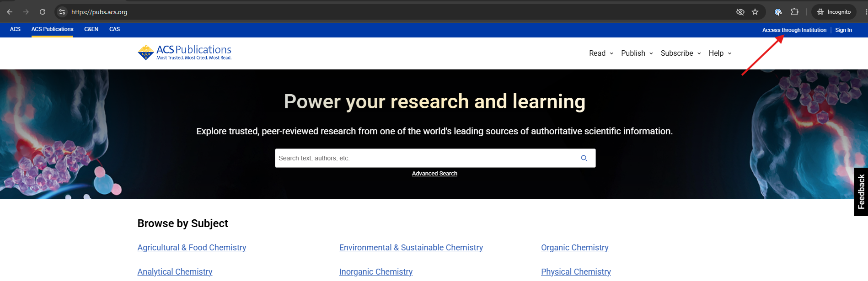Open the Feedback side tab
The height and width of the screenshot is (281, 868).
pyautogui.click(x=861, y=192)
